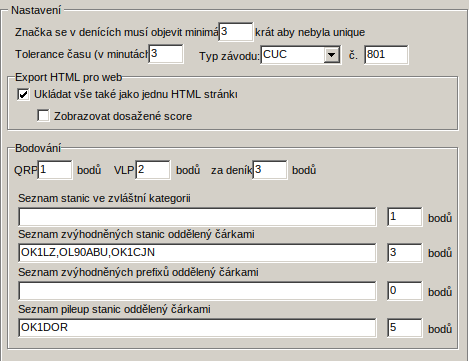This screenshot has width=469, height=361.
Task: Enable Zobrazovat dosažené score checkbox
Action: tap(43, 116)
